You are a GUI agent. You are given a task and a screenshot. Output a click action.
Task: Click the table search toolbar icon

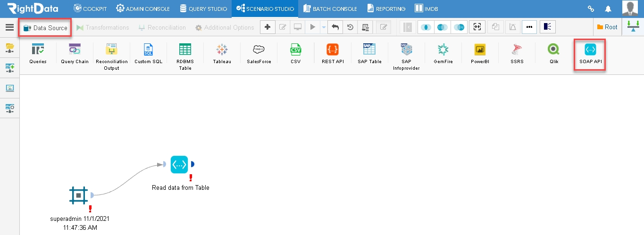click(366, 27)
